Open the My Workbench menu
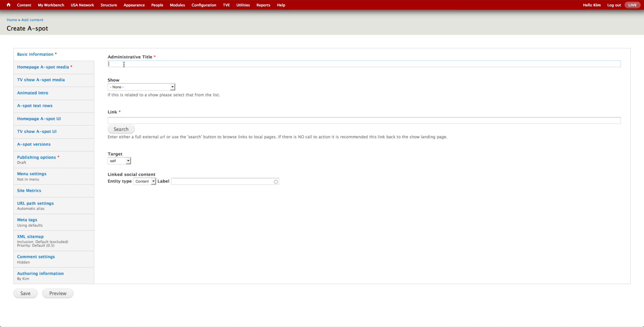This screenshot has width=644, height=327. coord(51,5)
